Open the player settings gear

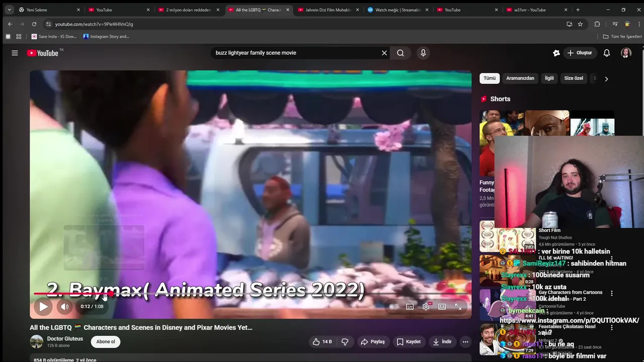click(x=426, y=307)
